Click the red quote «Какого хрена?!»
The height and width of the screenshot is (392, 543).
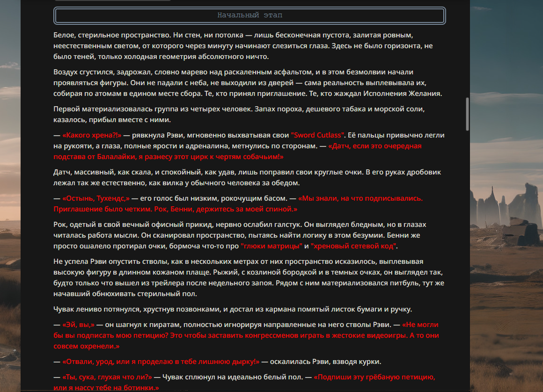click(x=92, y=135)
